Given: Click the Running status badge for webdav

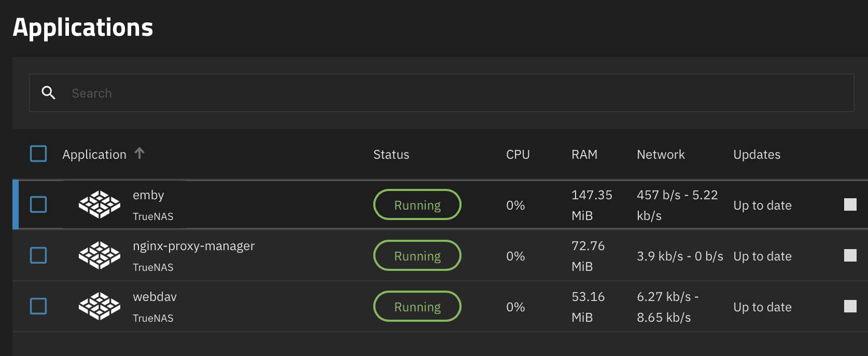Looking at the screenshot, I should 417,307.
